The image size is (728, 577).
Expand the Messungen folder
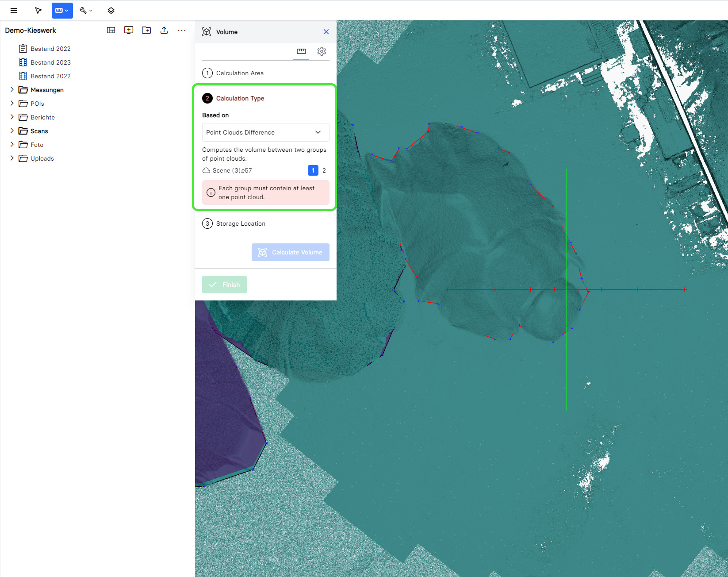click(x=12, y=90)
